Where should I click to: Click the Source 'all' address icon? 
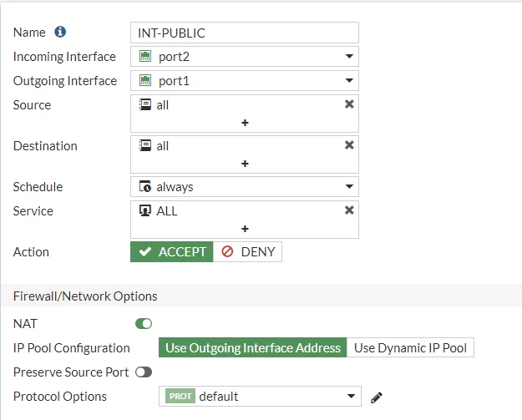(x=145, y=104)
